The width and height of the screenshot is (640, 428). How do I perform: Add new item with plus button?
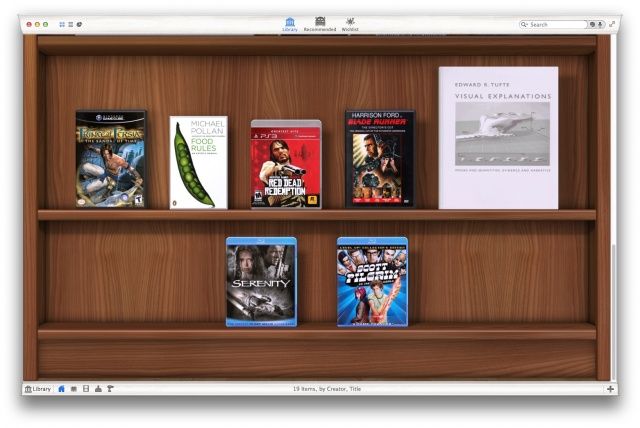click(x=610, y=388)
